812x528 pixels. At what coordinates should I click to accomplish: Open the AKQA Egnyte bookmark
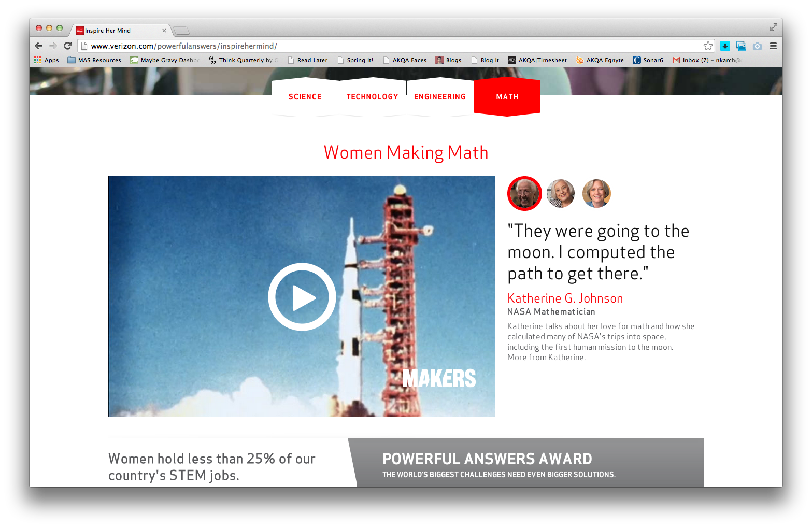coord(600,60)
